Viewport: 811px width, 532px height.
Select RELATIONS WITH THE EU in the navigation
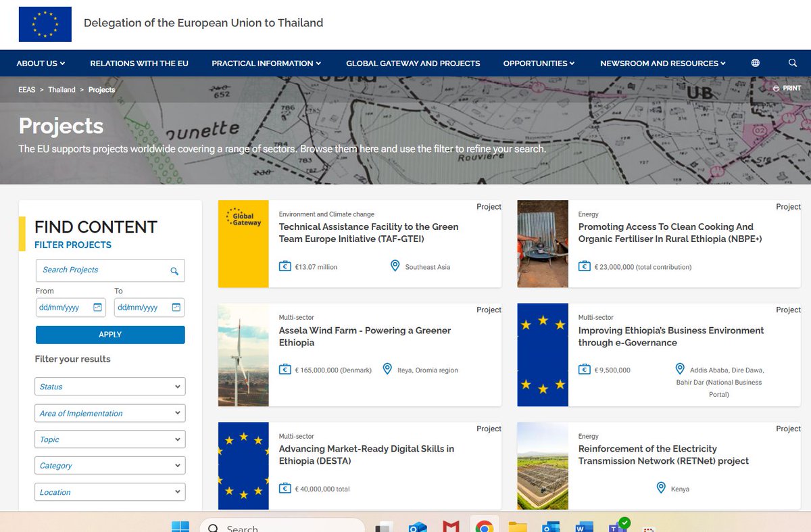(139, 63)
